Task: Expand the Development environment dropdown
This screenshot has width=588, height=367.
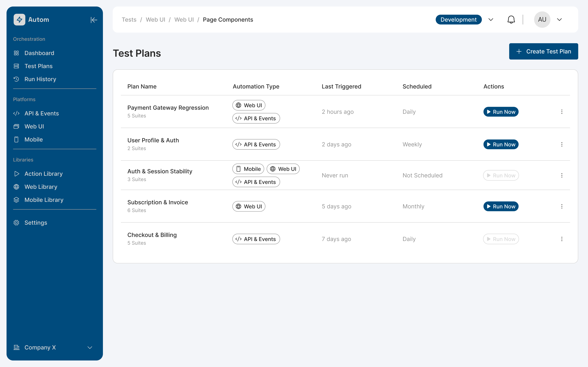Action: click(x=491, y=20)
